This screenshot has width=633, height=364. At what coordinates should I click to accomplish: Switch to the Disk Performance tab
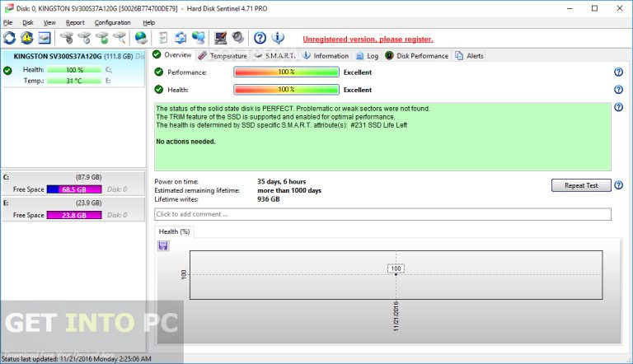pyautogui.click(x=416, y=56)
